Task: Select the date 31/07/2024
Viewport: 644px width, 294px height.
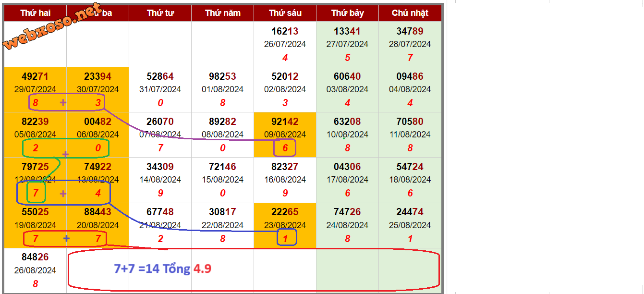Action: 160,89
